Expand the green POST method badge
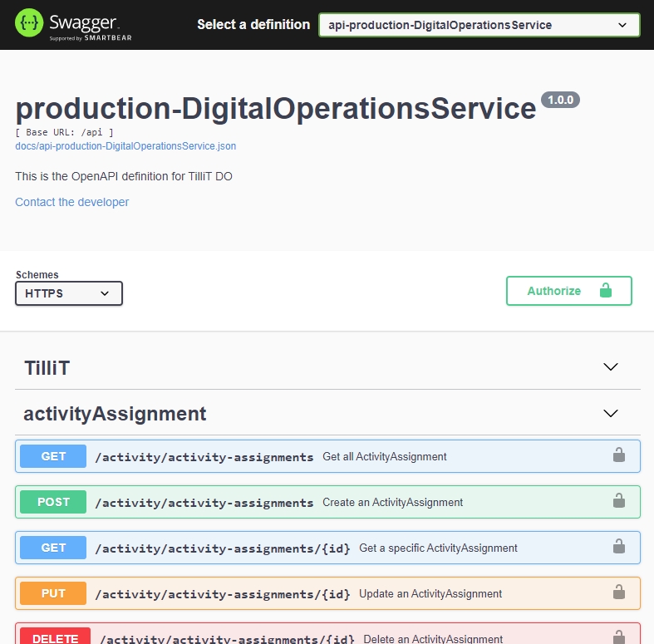654x644 pixels. (53, 502)
